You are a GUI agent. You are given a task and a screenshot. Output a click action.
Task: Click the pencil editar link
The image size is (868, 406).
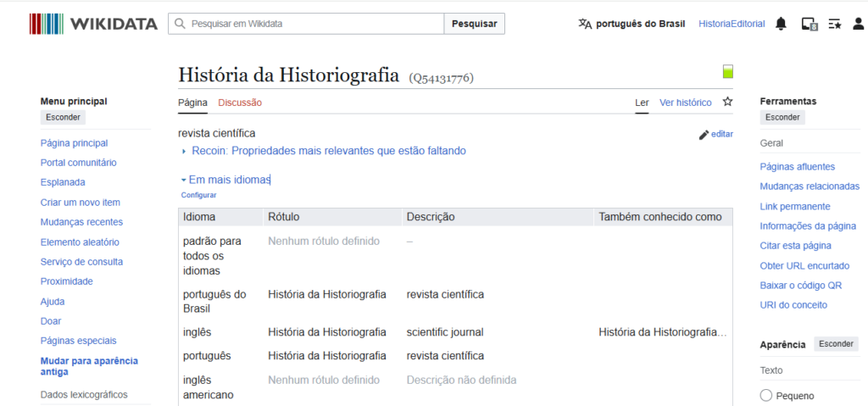(x=715, y=134)
